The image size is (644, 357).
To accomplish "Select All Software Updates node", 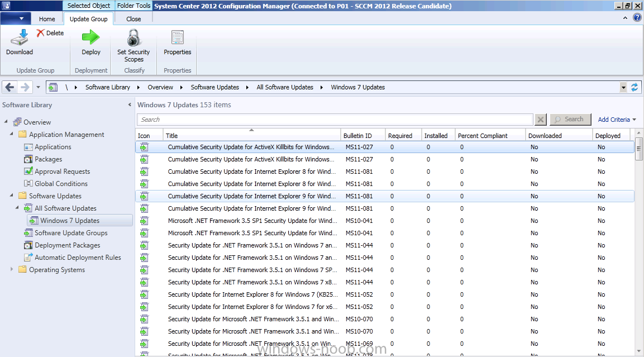I will [66, 208].
